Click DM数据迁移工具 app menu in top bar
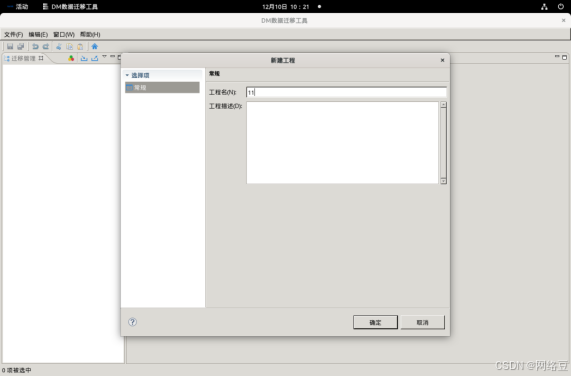Image resolution: width=572 pixels, height=377 pixels. pyautogui.click(x=70, y=7)
